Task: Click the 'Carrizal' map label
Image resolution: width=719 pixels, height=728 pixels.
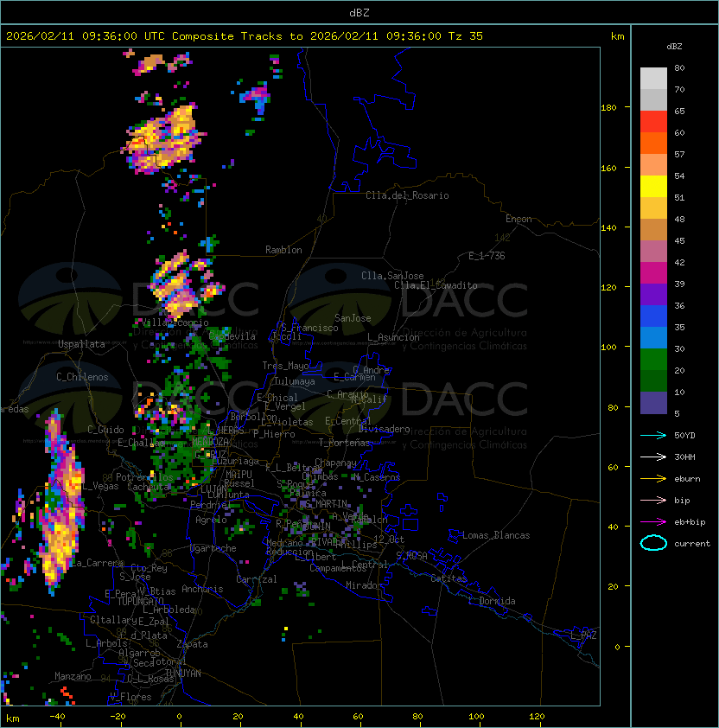Action: coord(257,579)
